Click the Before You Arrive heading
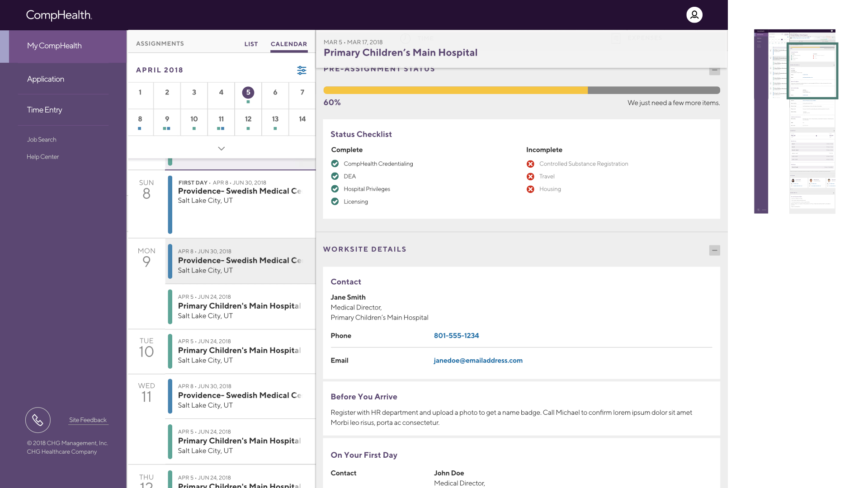868x488 pixels. pyautogui.click(x=364, y=397)
